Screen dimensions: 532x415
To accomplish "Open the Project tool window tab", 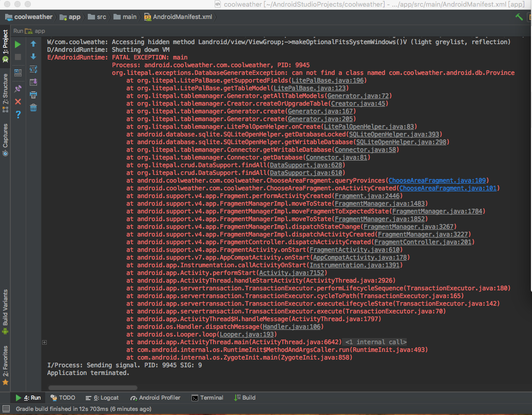I will click(5, 46).
